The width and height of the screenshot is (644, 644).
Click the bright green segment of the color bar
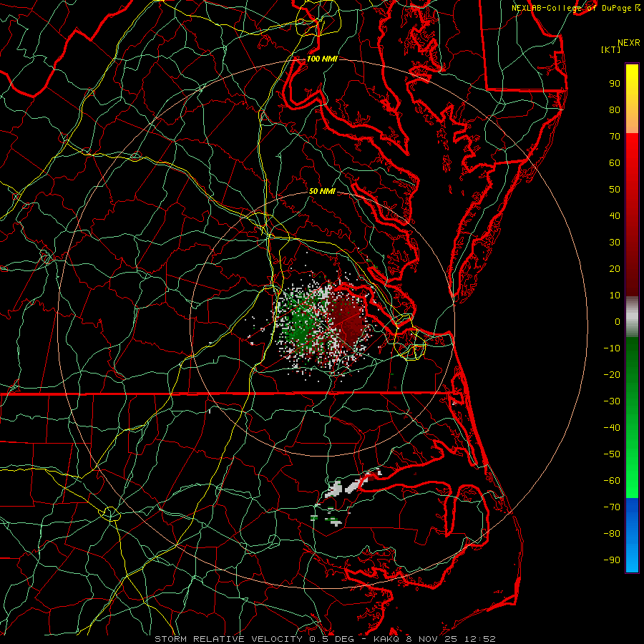[x=632, y=472]
